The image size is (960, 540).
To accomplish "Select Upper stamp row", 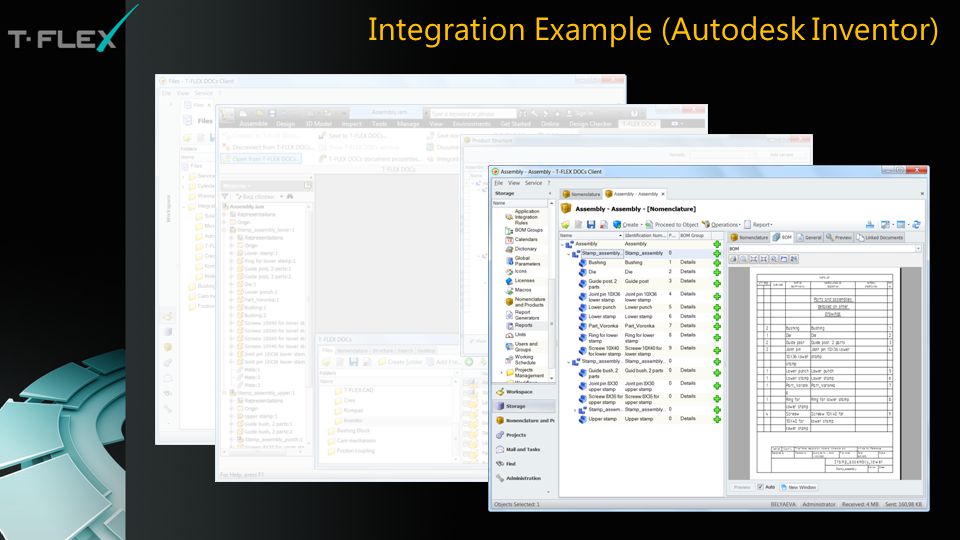I will (x=642, y=419).
